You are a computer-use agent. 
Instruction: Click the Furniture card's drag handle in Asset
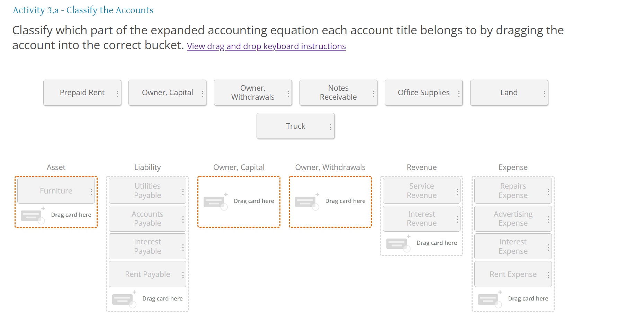(x=91, y=191)
